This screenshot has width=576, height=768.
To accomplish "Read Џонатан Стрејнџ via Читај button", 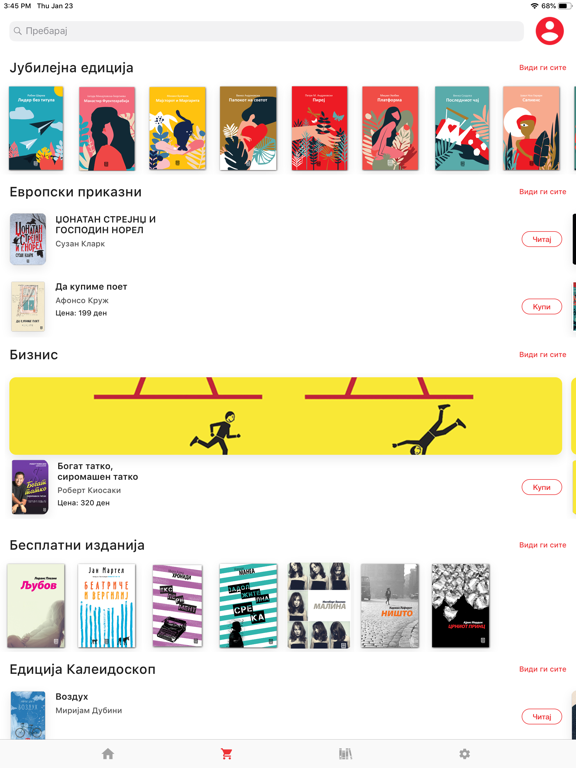I will pos(541,239).
